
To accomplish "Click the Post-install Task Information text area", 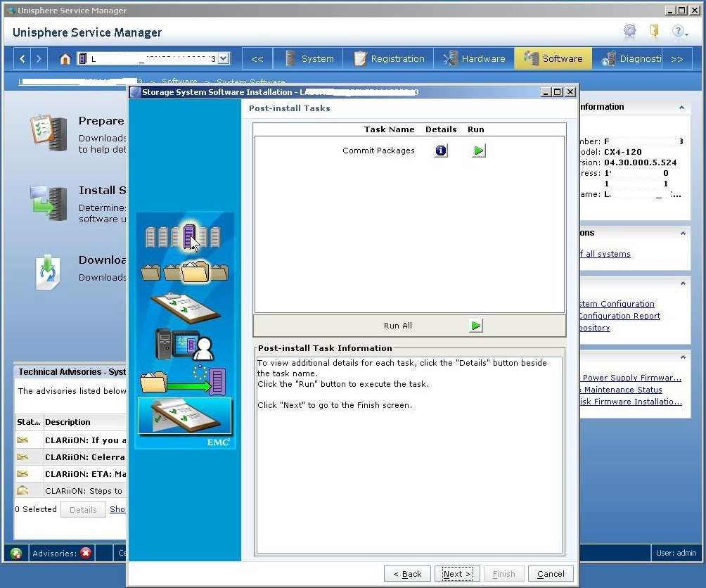I will 409,455.
